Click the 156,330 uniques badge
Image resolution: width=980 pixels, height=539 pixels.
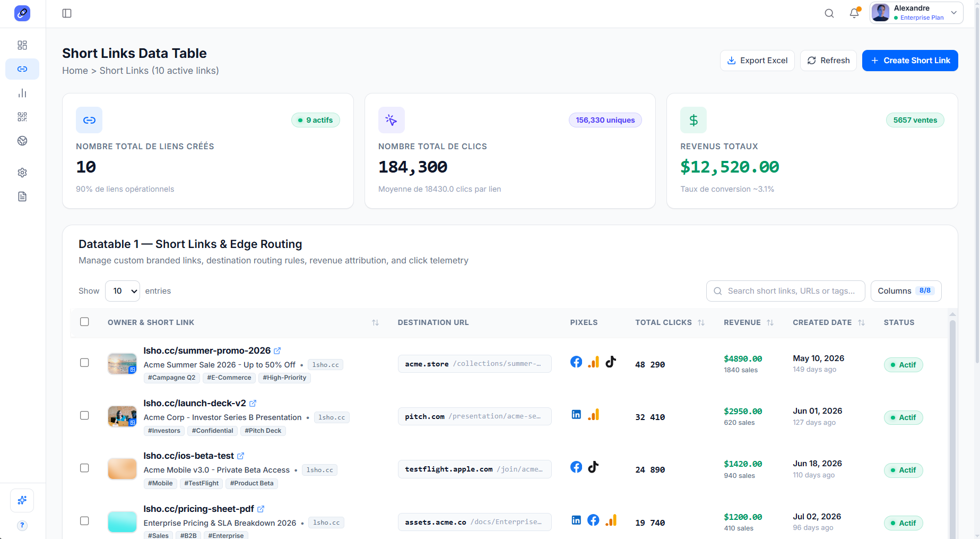(605, 120)
